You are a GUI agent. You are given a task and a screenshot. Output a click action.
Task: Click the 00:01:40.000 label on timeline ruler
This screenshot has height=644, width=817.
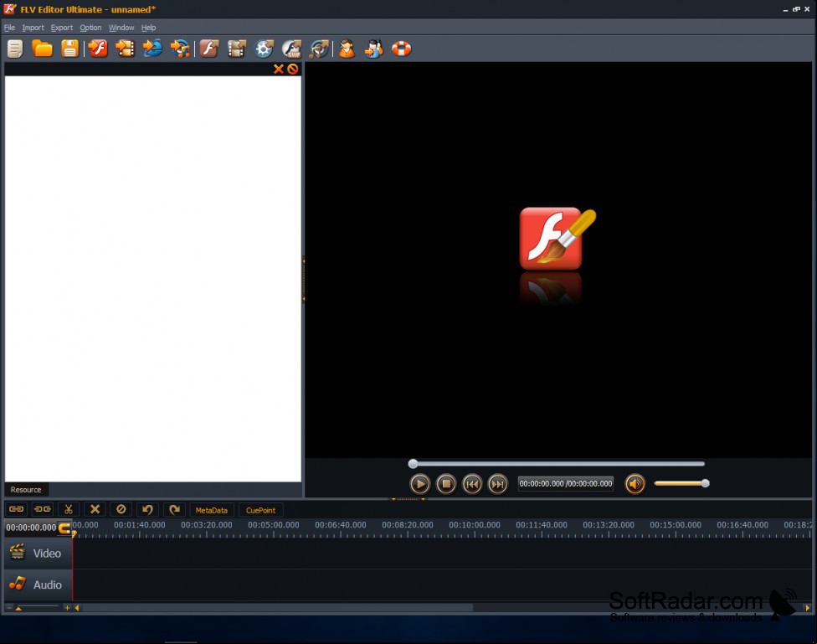[x=140, y=525]
